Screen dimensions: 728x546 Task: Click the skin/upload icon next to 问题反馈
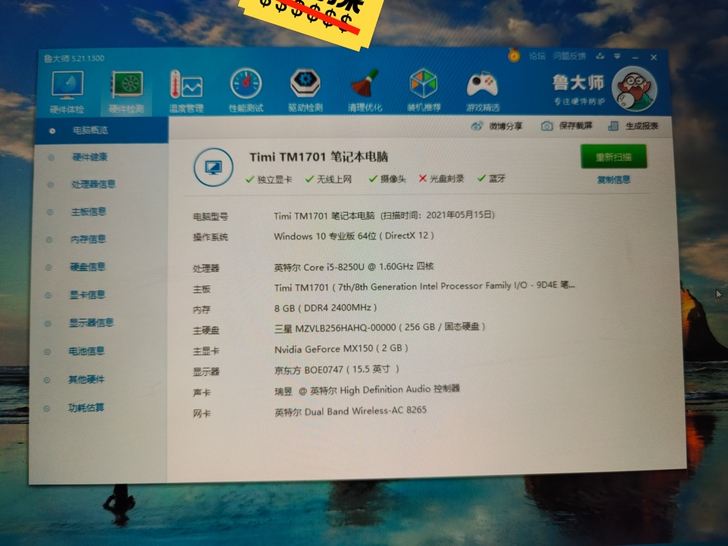(x=600, y=56)
